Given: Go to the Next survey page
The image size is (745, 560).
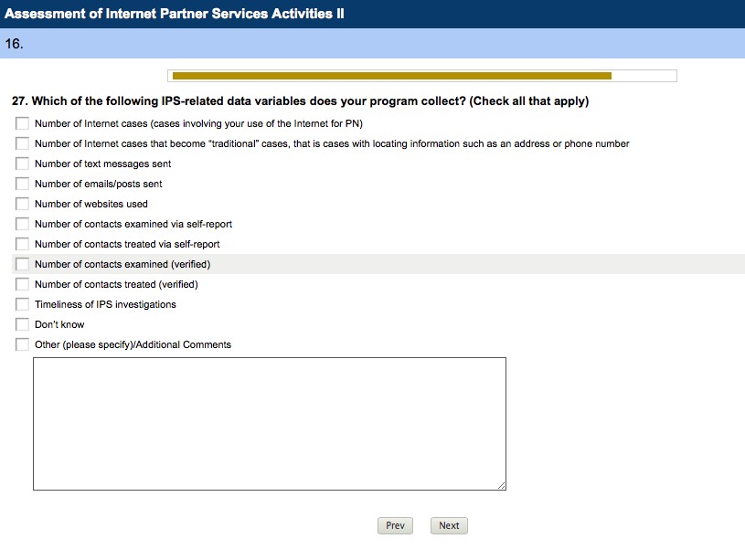Looking at the screenshot, I should (449, 525).
